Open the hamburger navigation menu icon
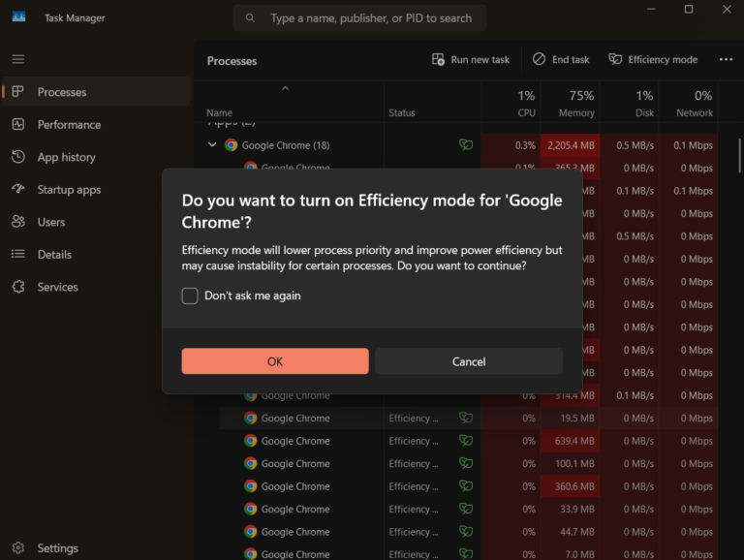 18,59
